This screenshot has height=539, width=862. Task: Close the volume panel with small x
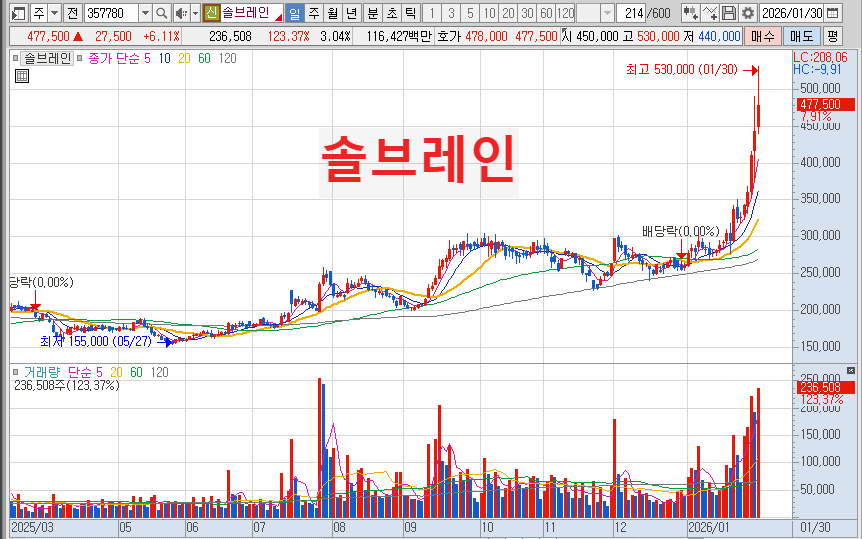click(850, 371)
